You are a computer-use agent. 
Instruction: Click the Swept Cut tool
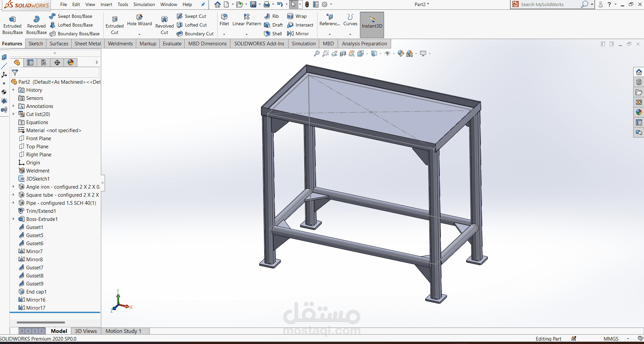tap(191, 16)
